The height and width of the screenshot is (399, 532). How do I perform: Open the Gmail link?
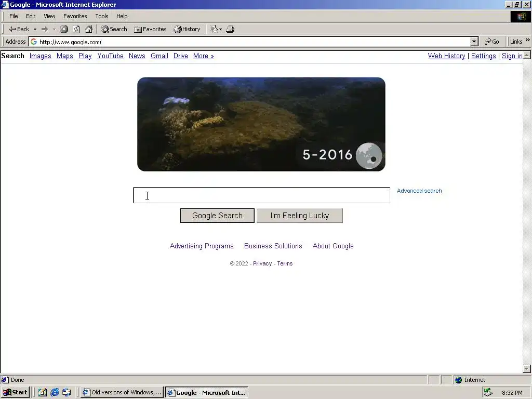(x=159, y=56)
